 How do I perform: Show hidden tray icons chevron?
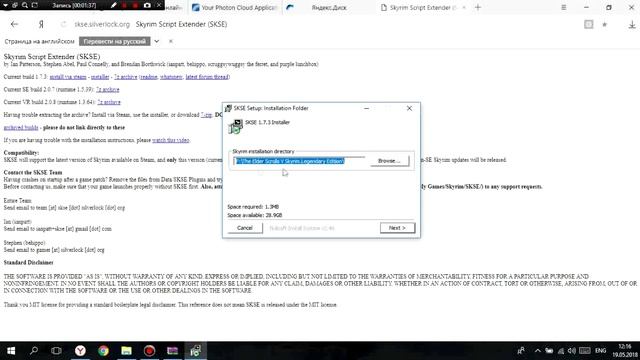coord(538,351)
